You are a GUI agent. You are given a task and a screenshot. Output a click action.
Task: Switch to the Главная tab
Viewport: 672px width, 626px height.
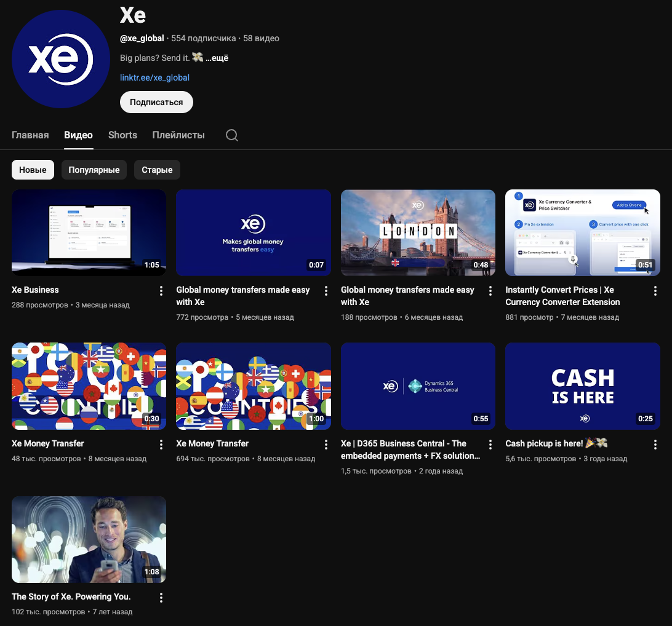(30, 135)
